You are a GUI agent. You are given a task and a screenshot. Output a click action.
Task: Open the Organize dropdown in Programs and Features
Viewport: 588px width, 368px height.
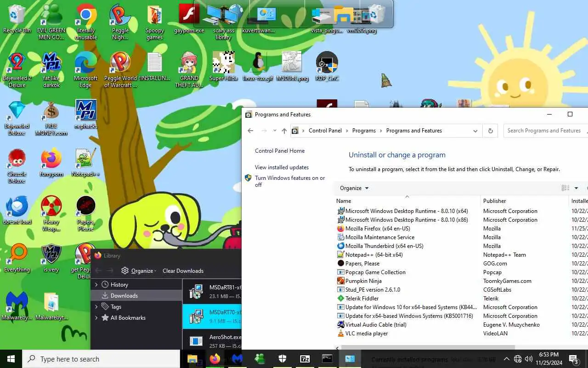[x=354, y=188]
